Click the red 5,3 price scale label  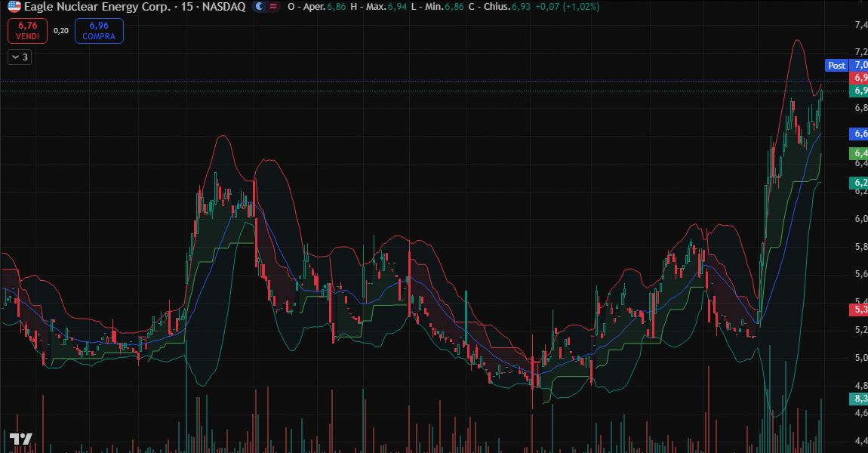pos(860,310)
